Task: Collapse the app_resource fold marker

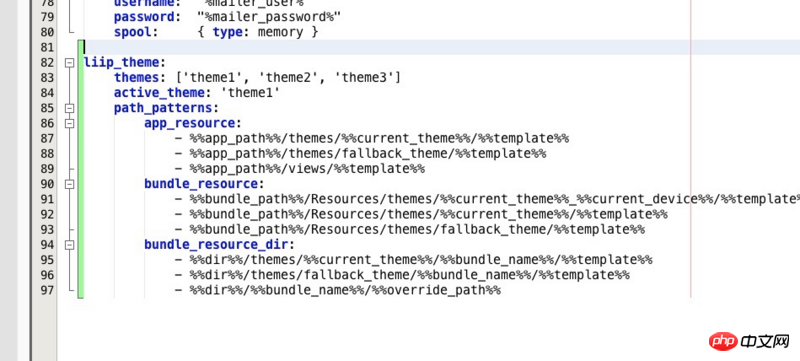Action: coord(69,123)
